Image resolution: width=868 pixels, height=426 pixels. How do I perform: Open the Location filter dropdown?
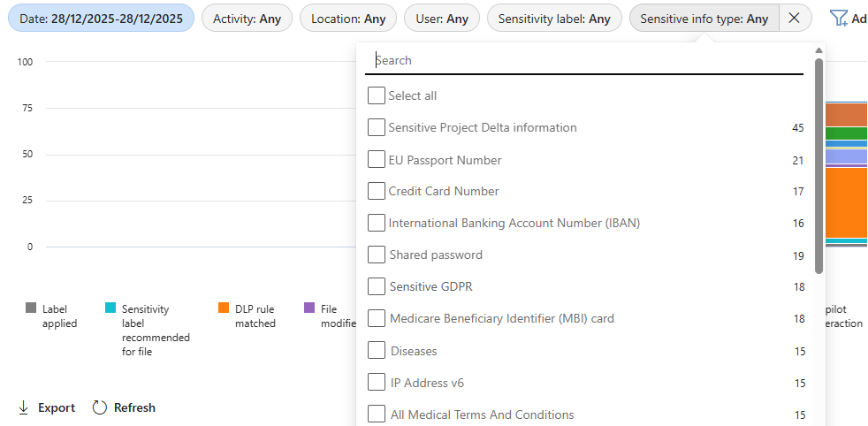coord(348,19)
